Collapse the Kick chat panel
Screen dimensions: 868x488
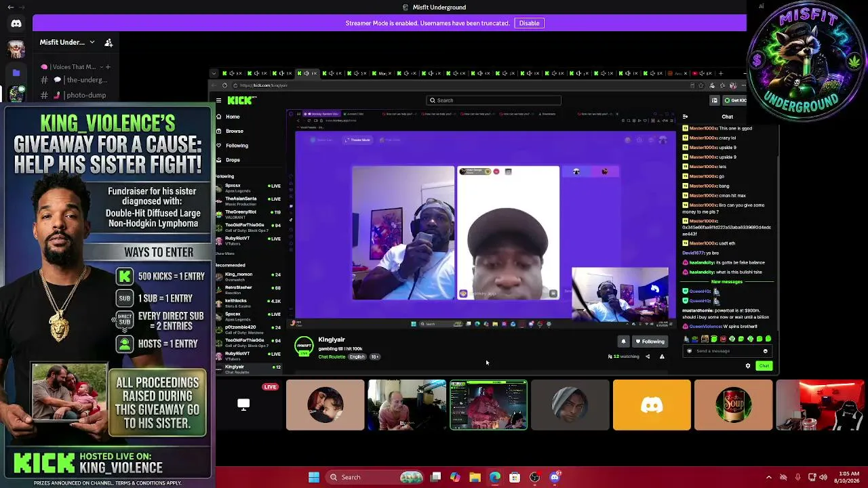[x=685, y=117]
